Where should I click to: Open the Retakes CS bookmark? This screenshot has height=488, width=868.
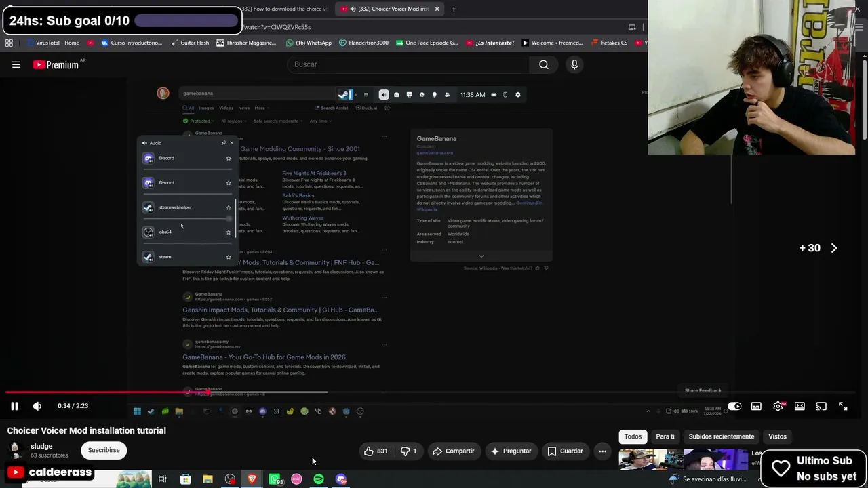click(x=610, y=43)
